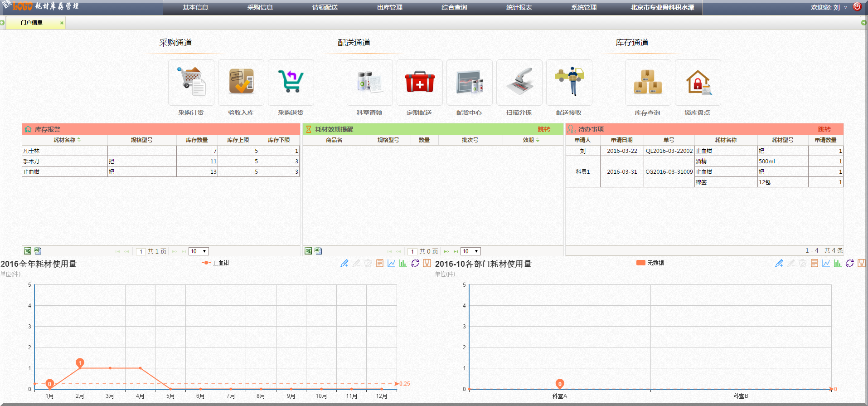Open the 统计报表 menu
The image size is (868, 406).
519,7
